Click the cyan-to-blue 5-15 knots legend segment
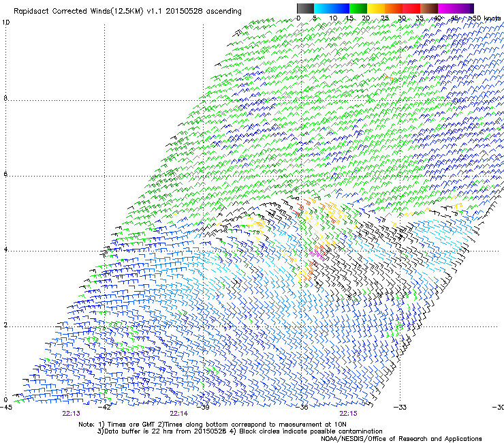This screenshot has width=504, height=443. [332, 8]
